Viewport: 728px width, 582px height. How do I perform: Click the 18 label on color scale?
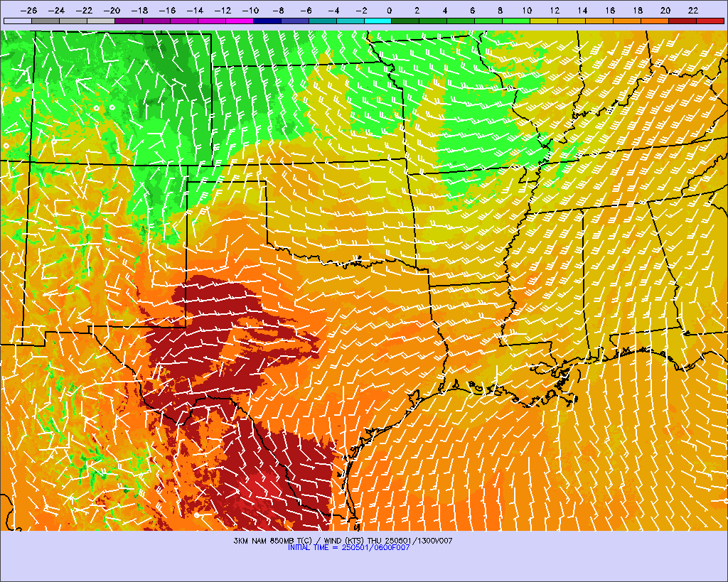(x=638, y=10)
